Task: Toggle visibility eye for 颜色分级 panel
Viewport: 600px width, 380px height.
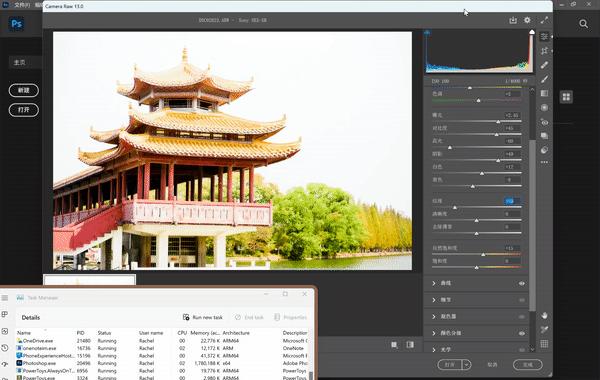Action: point(522,333)
